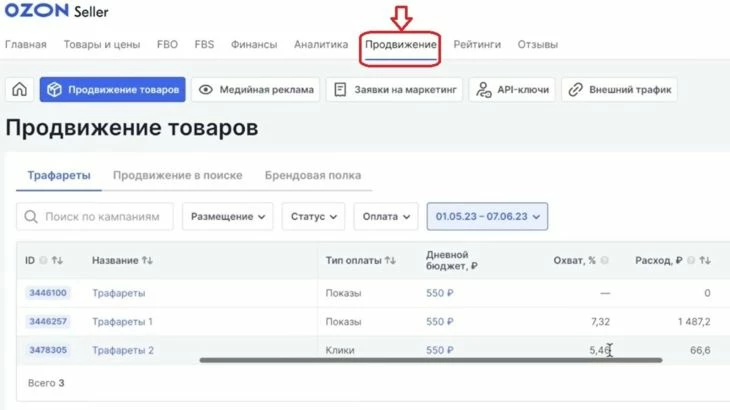Edit 550 ₽ budget in Трафареты 1 row
This screenshot has height=410, width=730.
click(x=439, y=322)
